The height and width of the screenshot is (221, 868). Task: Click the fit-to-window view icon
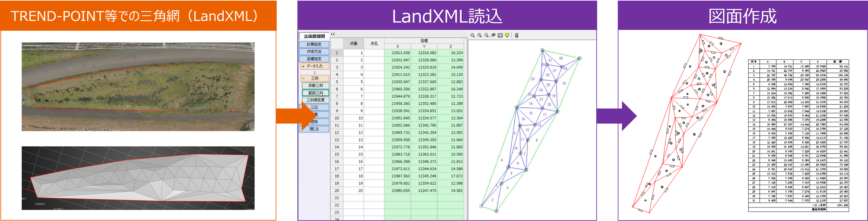coord(500,35)
